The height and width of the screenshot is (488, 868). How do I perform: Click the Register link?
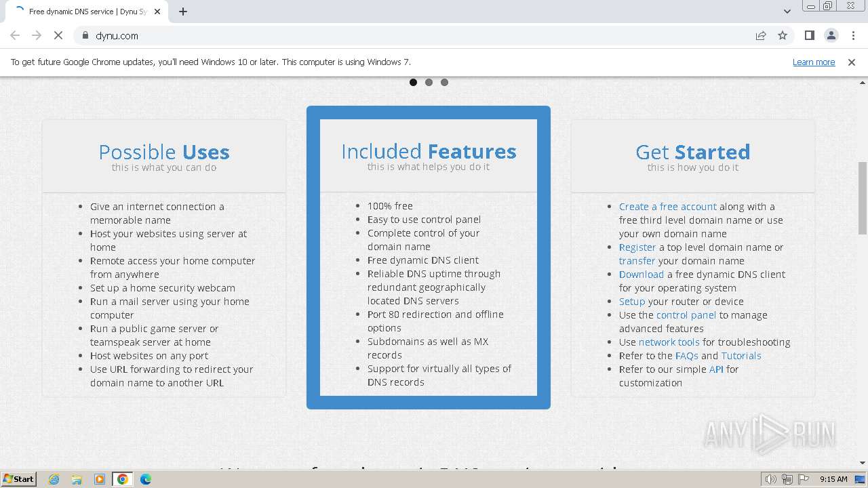point(637,247)
